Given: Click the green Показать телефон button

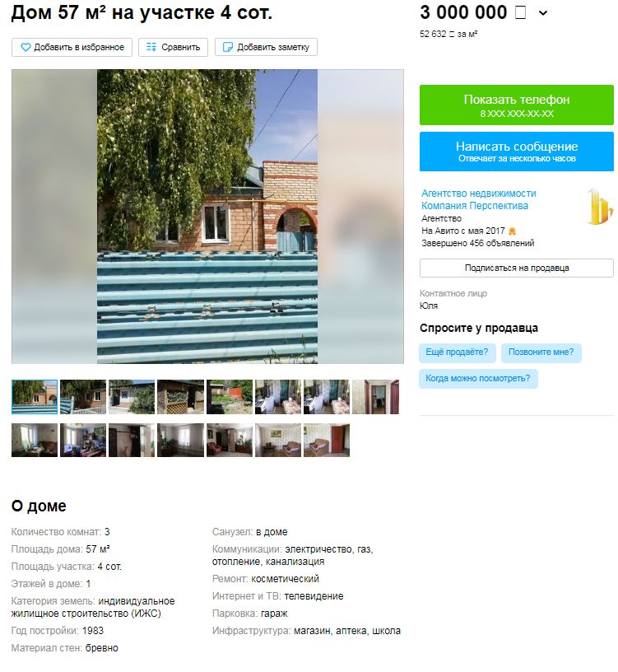Looking at the screenshot, I should point(517,105).
